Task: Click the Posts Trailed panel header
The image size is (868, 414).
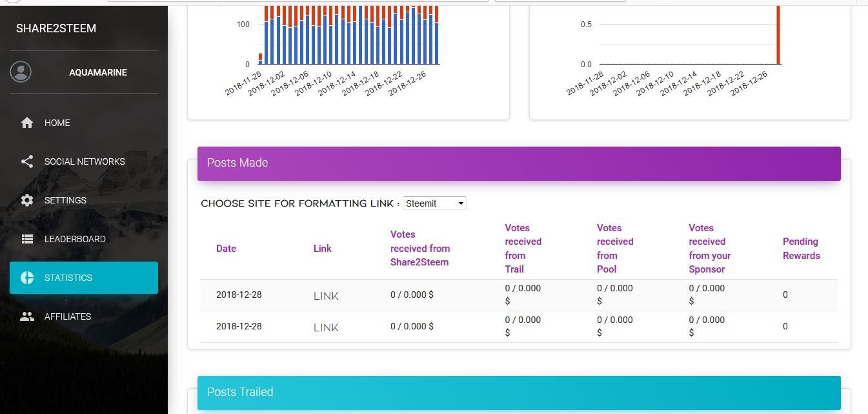Action: point(519,393)
